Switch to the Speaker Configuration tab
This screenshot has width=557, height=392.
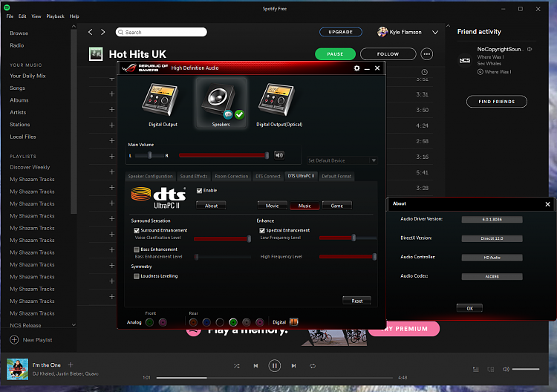(150, 176)
